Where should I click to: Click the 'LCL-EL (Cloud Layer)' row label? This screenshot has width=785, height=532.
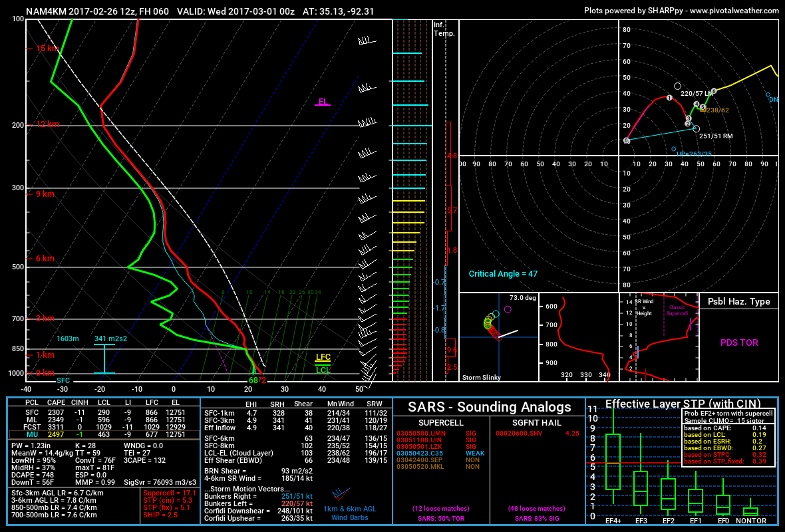(239, 453)
